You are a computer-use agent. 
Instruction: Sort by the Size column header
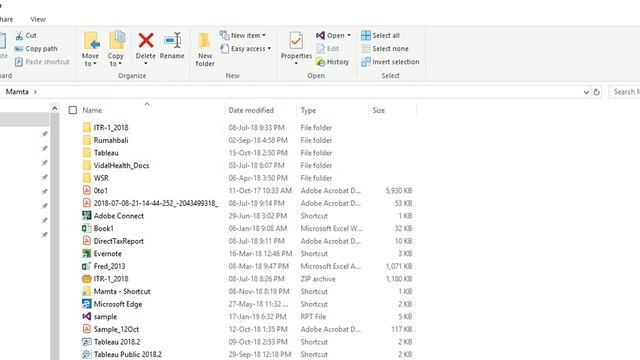click(378, 110)
